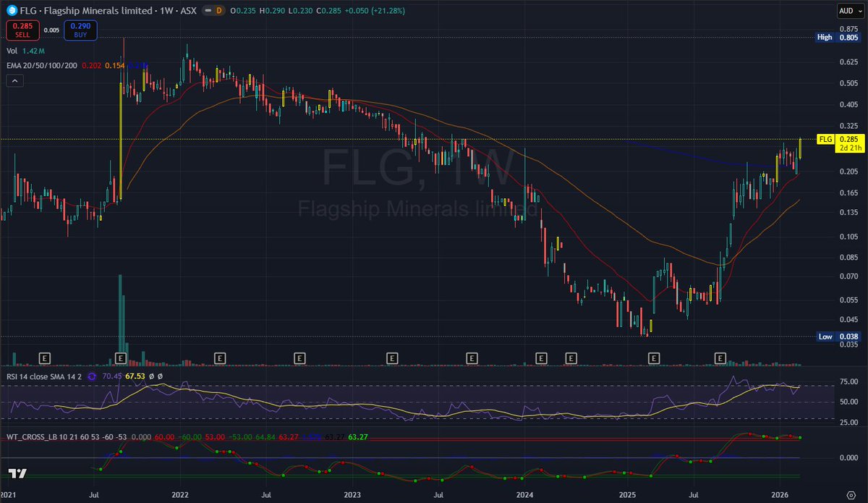This screenshot has height=503, width=868.
Task: Click the orange EMA value 0.154
Action: pos(114,66)
